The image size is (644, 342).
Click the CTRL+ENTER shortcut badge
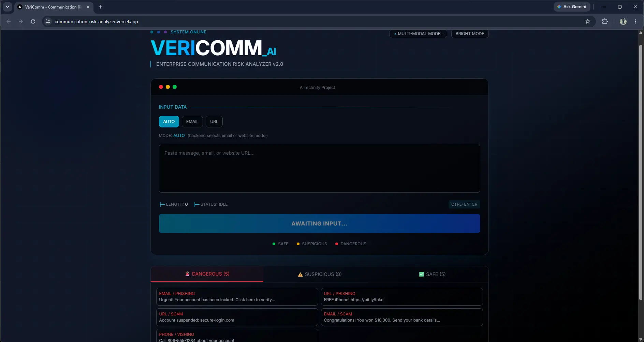[464, 204]
